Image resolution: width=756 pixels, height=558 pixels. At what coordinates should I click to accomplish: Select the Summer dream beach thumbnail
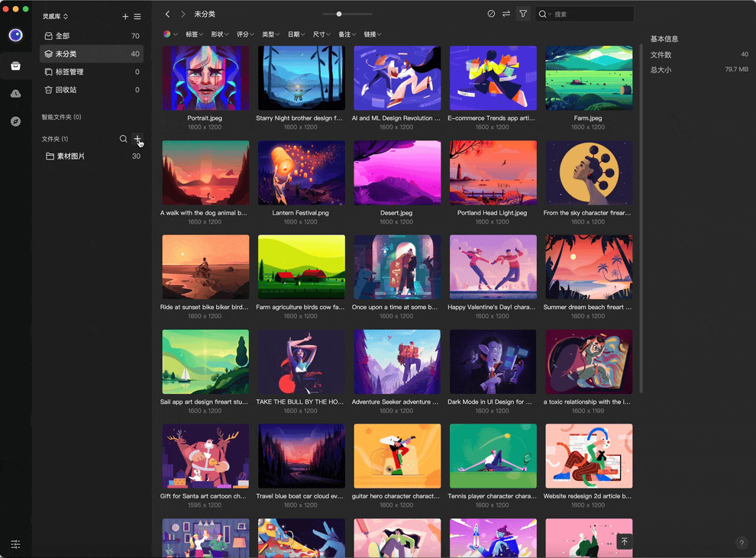(x=589, y=267)
